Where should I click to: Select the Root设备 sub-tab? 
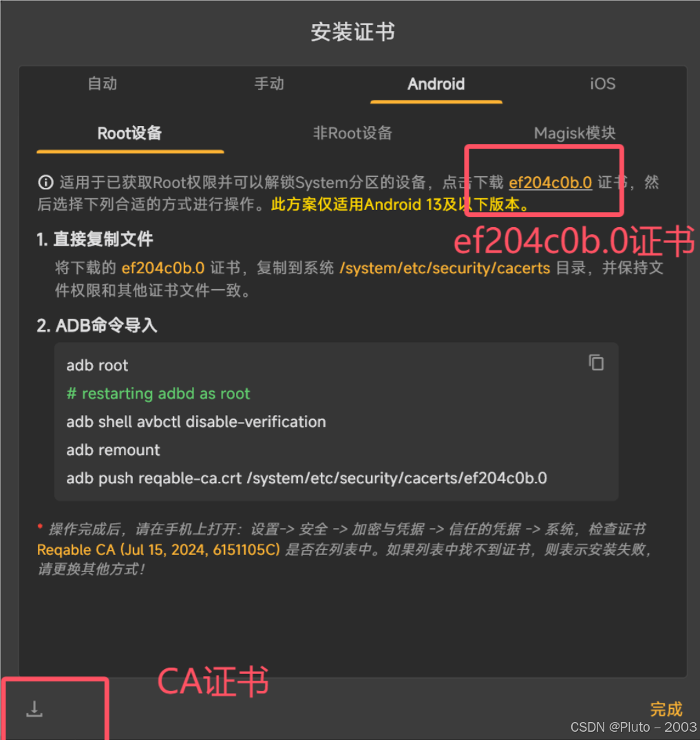[x=130, y=133]
